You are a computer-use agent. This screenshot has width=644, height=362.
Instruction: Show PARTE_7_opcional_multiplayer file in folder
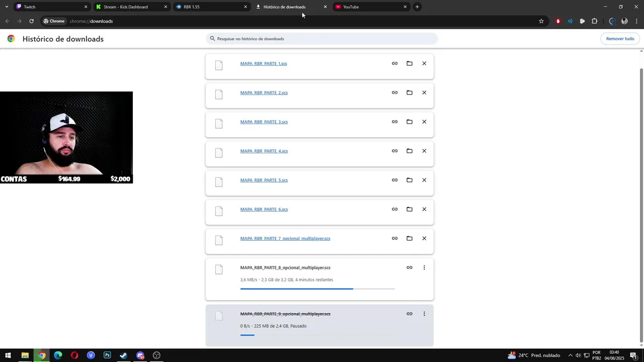410,238
